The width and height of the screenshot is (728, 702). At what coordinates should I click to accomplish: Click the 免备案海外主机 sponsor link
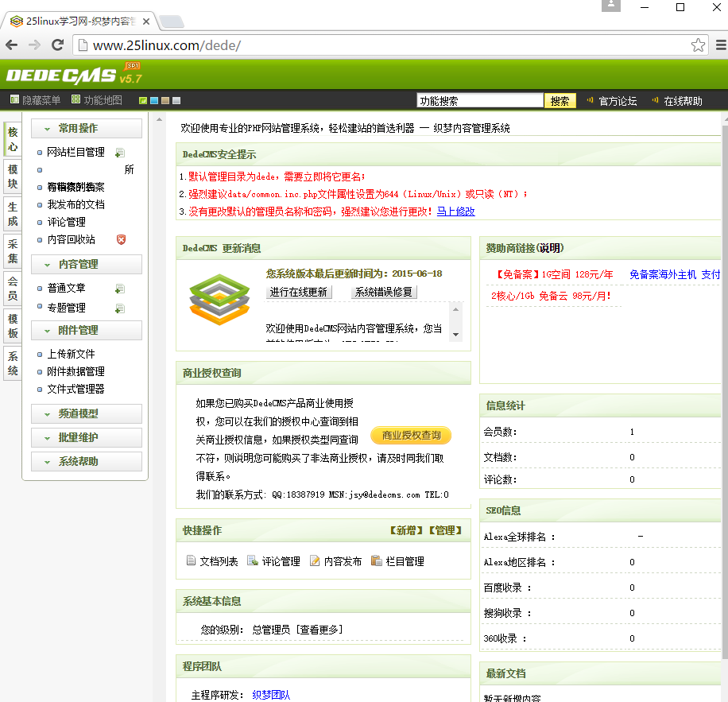coord(674,274)
